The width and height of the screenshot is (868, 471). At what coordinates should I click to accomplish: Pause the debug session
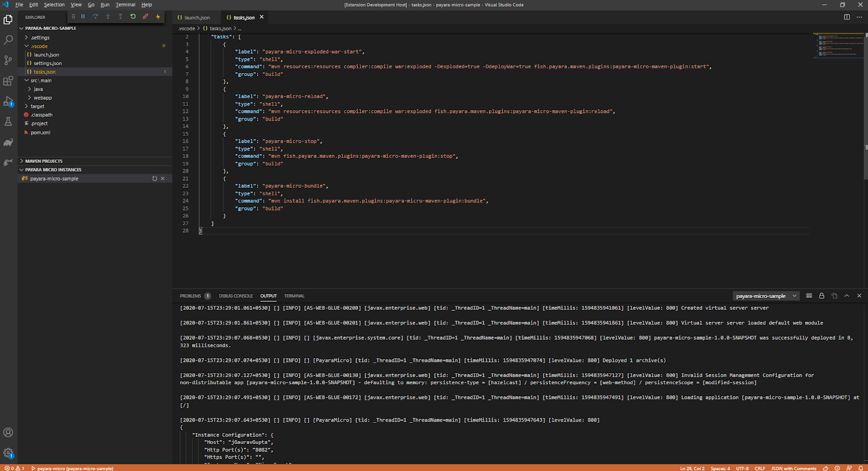[83, 17]
